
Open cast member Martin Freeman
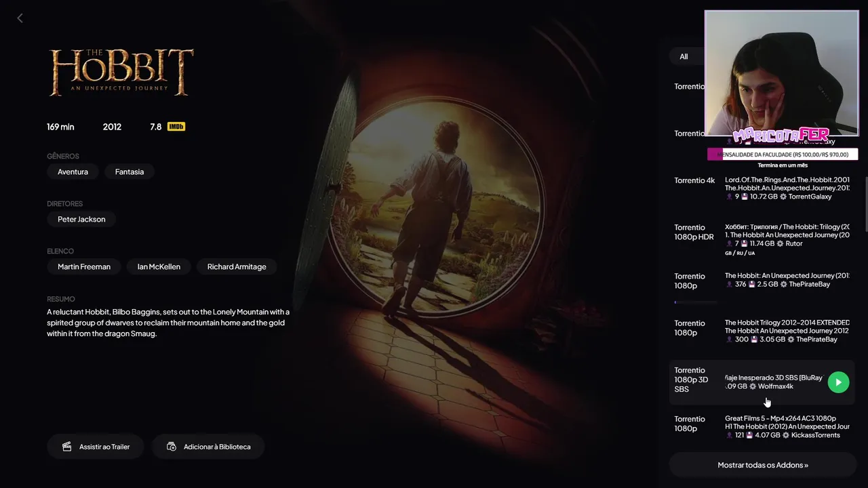click(x=84, y=267)
